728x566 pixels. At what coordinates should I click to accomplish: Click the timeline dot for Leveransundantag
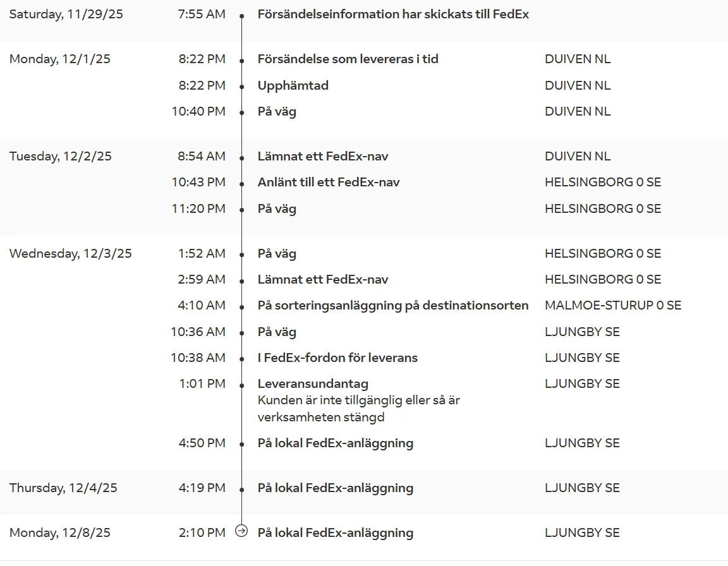(241, 385)
